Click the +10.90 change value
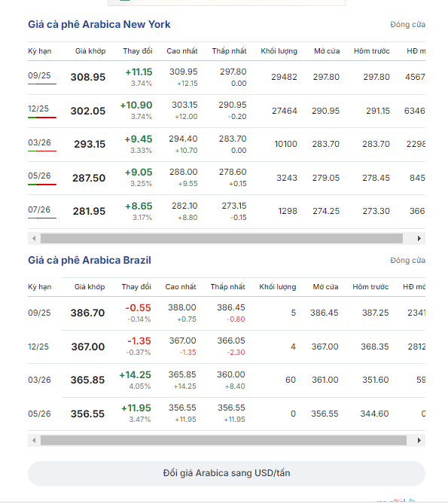The height and width of the screenshot is (504, 448). tap(136, 105)
